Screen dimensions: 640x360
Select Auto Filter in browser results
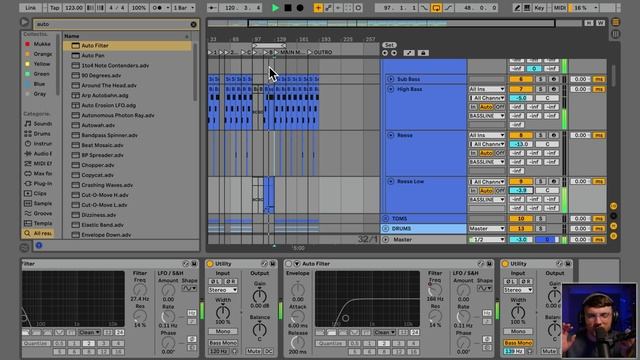coord(127,46)
